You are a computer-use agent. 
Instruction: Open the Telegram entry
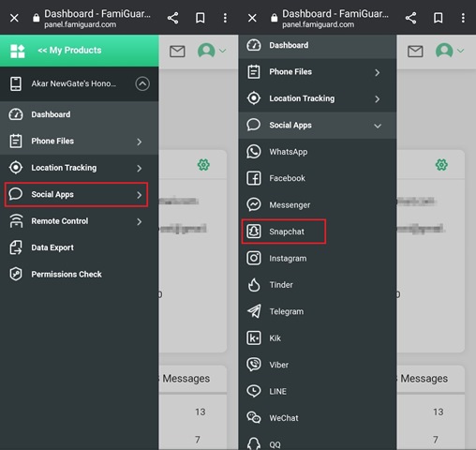click(x=318, y=311)
